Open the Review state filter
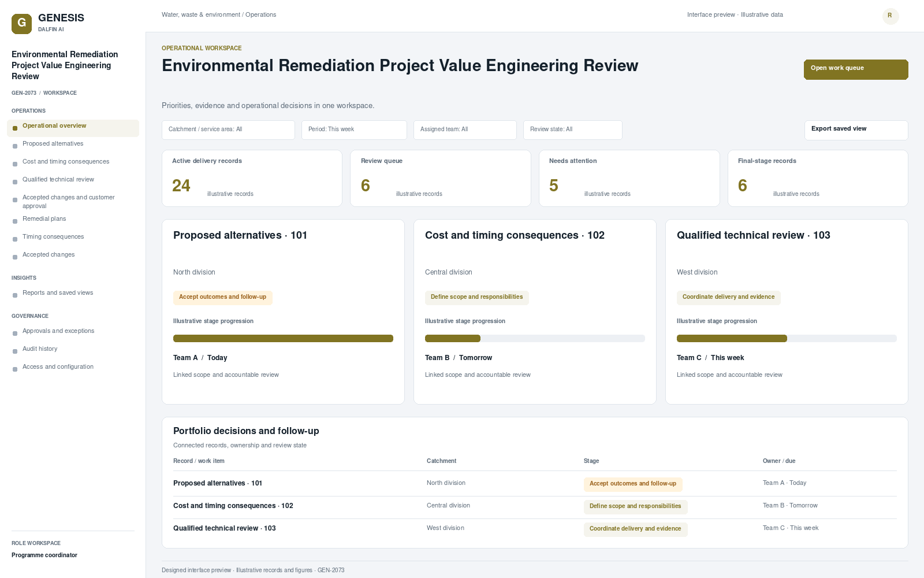This screenshot has height=578, width=924. 573,130
